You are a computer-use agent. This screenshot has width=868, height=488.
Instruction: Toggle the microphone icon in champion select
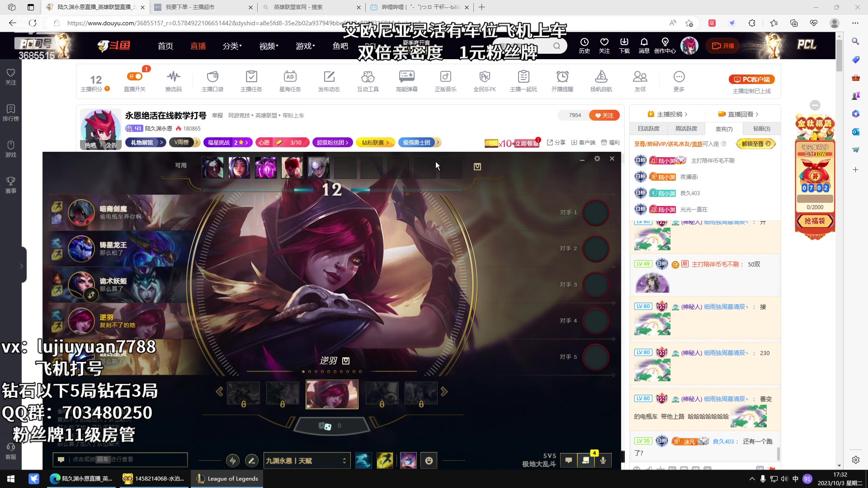pos(603,460)
